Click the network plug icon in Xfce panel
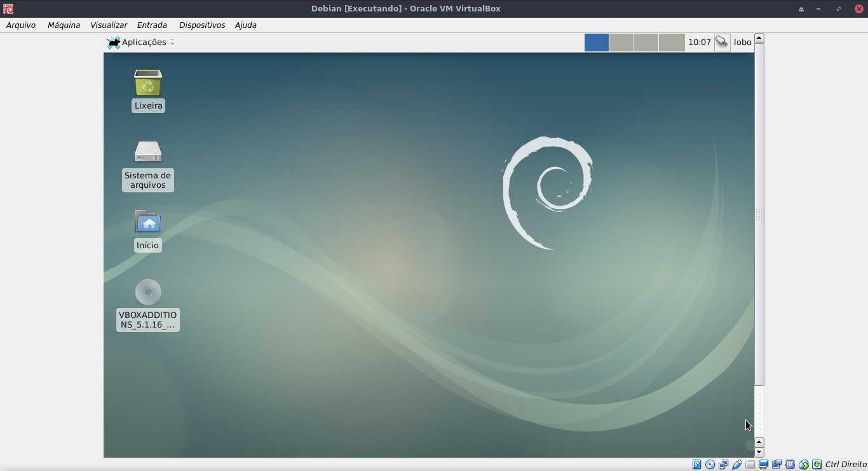The height and width of the screenshot is (471, 868). pos(722,43)
